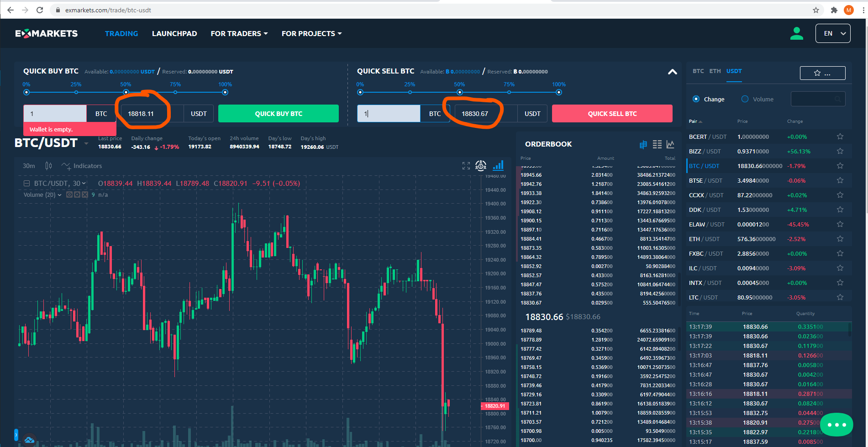Click orderbook ask price 18945.66
The height and width of the screenshot is (447, 868).
(531, 175)
